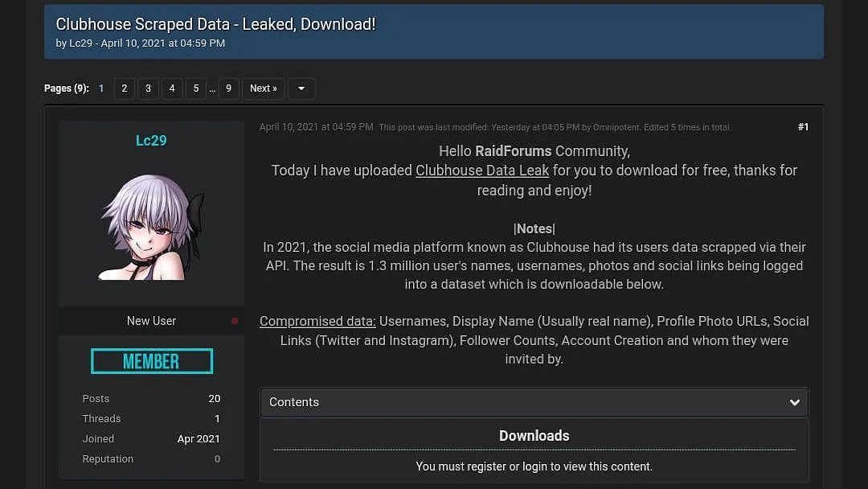Click the byline 'by Lc29' in header
The width and height of the screenshot is (868, 489).
click(74, 43)
